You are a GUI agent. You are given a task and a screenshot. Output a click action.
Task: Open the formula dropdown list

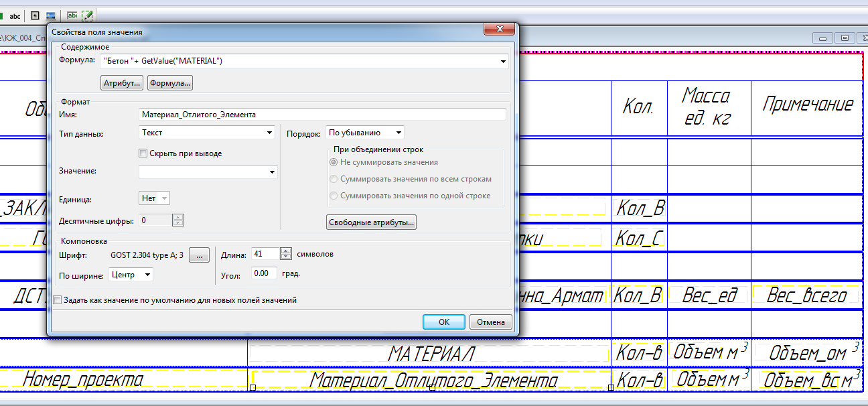tap(504, 62)
